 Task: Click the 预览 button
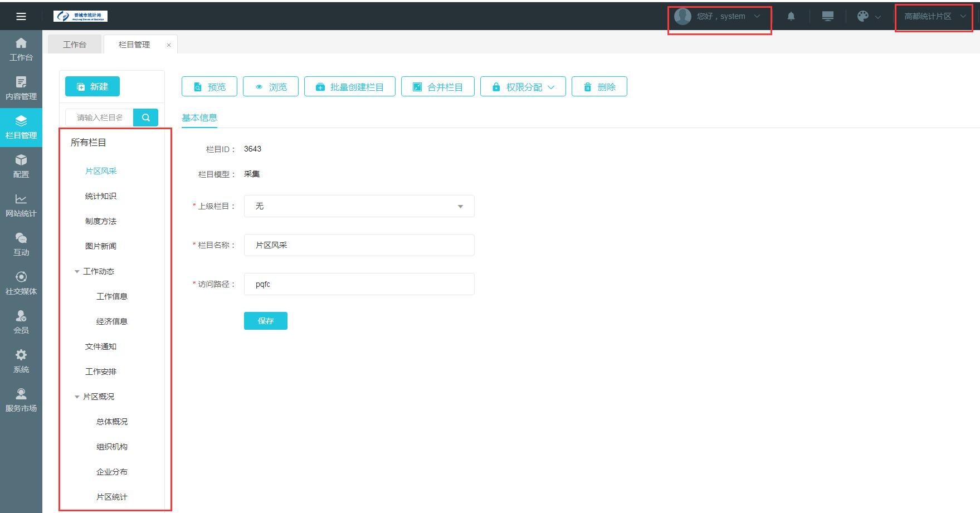[x=209, y=87]
